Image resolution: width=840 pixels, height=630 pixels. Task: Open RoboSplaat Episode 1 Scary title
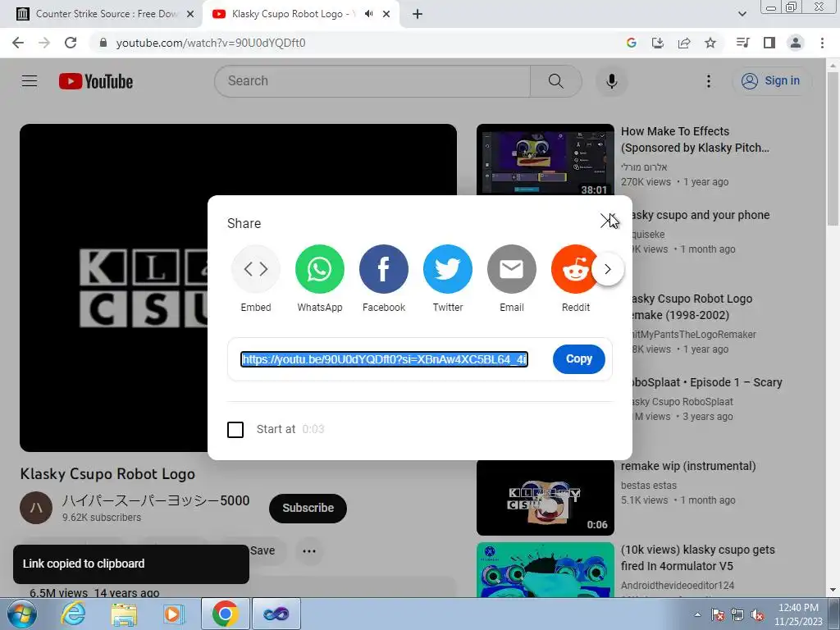pos(706,382)
